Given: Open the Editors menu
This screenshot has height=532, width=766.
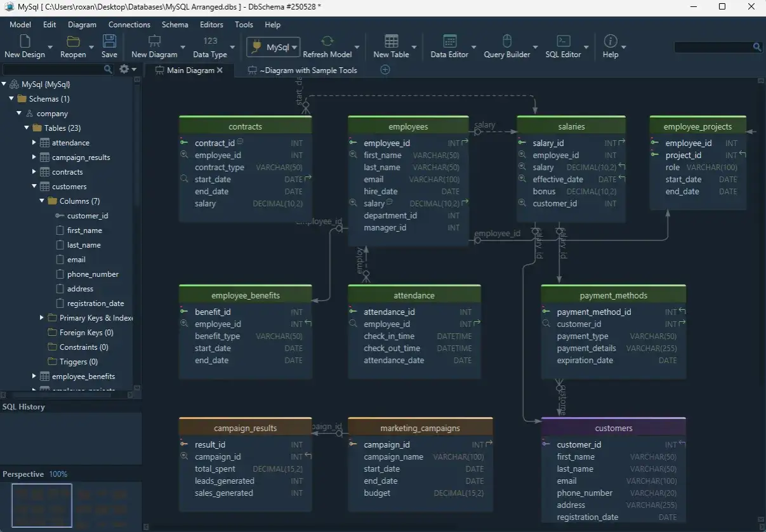Looking at the screenshot, I should (x=211, y=25).
